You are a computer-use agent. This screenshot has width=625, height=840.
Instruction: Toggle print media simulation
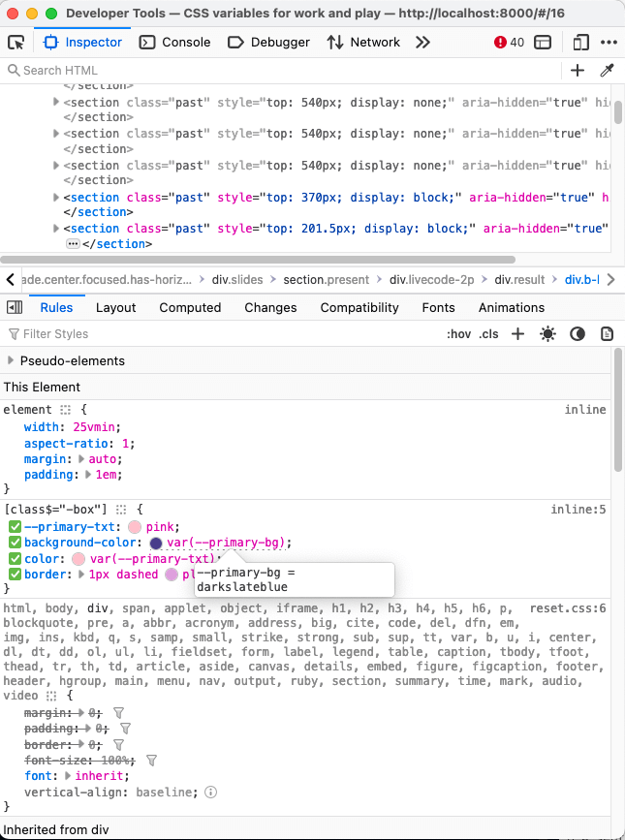607,334
